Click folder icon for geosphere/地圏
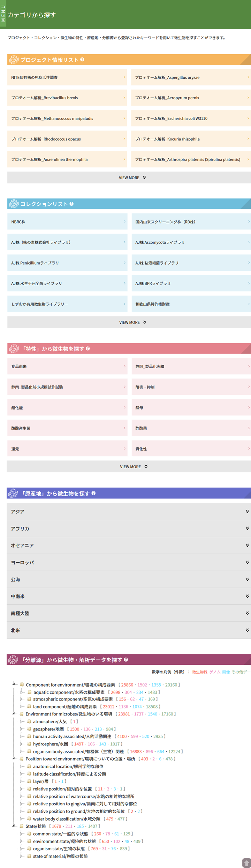251x868 pixels. coord(29,729)
